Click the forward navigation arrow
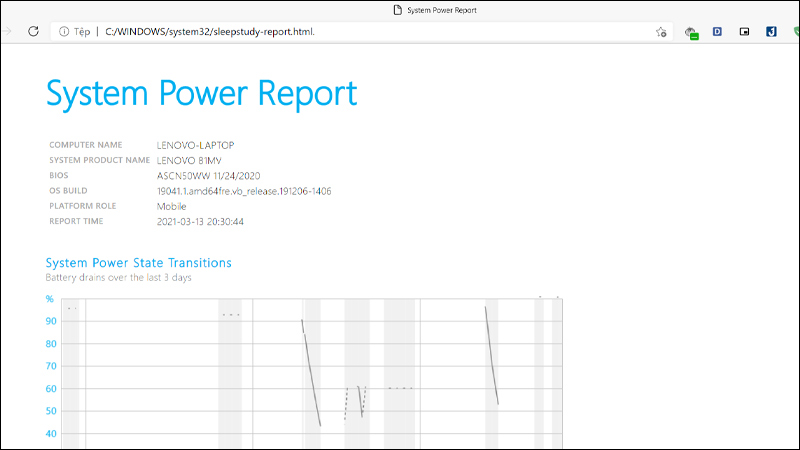The width and height of the screenshot is (800, 450). [7, 32]
